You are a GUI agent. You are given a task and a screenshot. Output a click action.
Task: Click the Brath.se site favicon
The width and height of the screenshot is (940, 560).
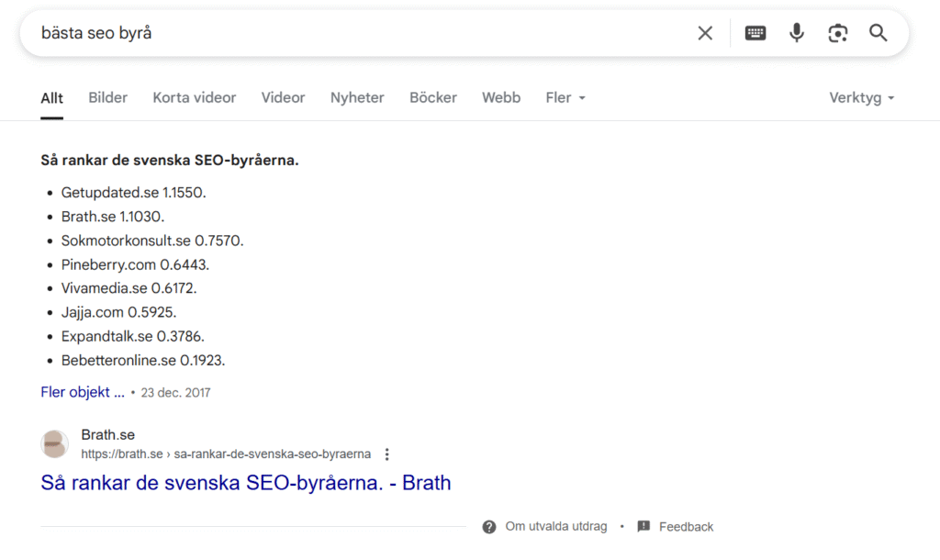click(x=54, y=444)
